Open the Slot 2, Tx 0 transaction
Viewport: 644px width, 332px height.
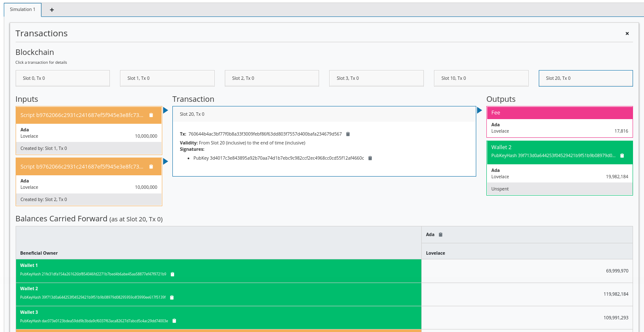click(x=272, y=78)
